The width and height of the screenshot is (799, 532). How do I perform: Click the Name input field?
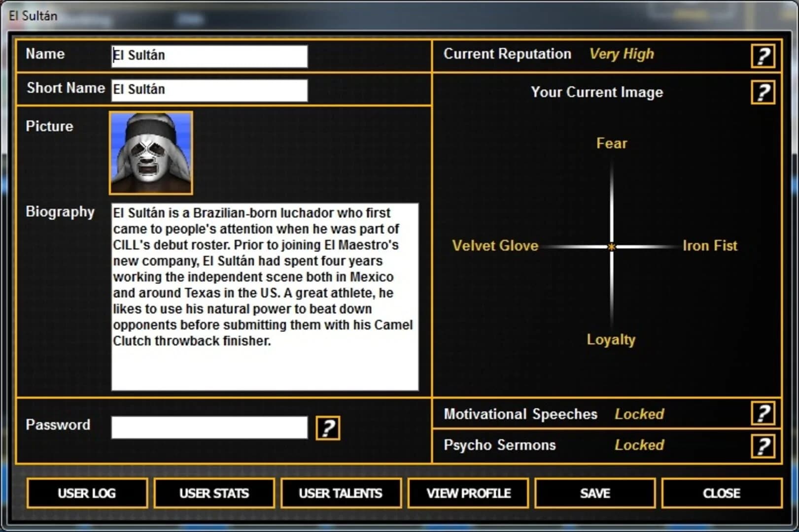coord(208,56)
